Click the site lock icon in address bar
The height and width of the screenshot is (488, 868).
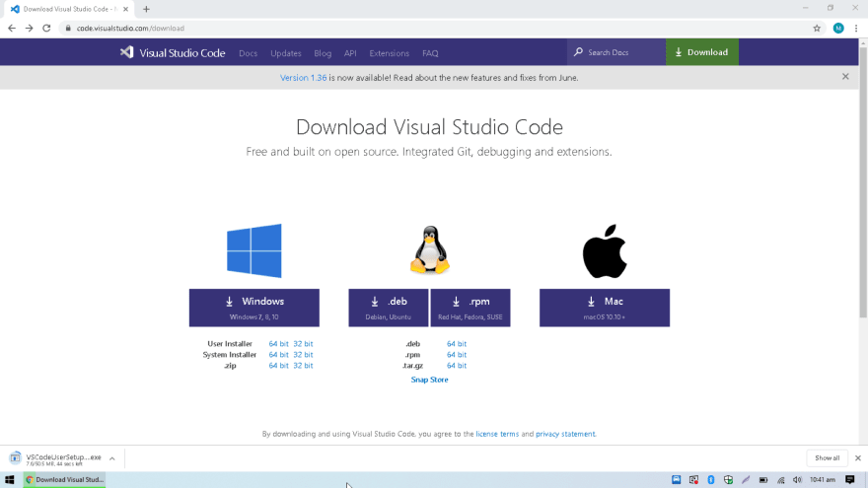(x=68, y=29)
